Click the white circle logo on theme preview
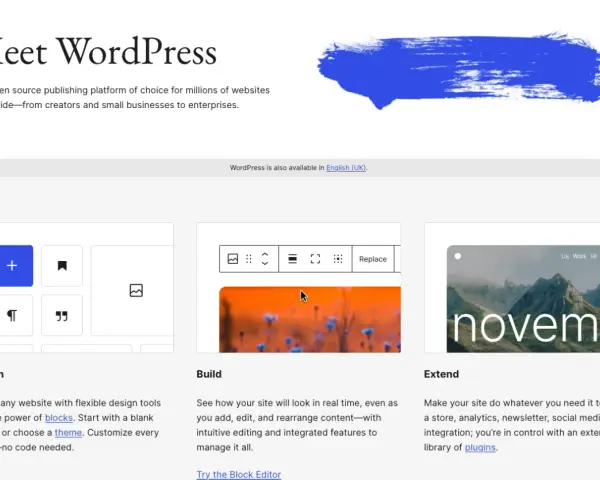 (458, 256)
